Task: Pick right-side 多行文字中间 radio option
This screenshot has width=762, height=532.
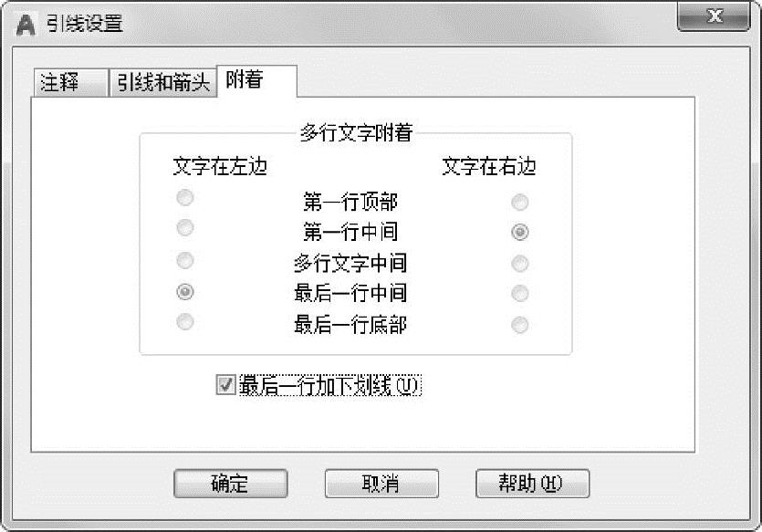Action: (x=520, y=264)
